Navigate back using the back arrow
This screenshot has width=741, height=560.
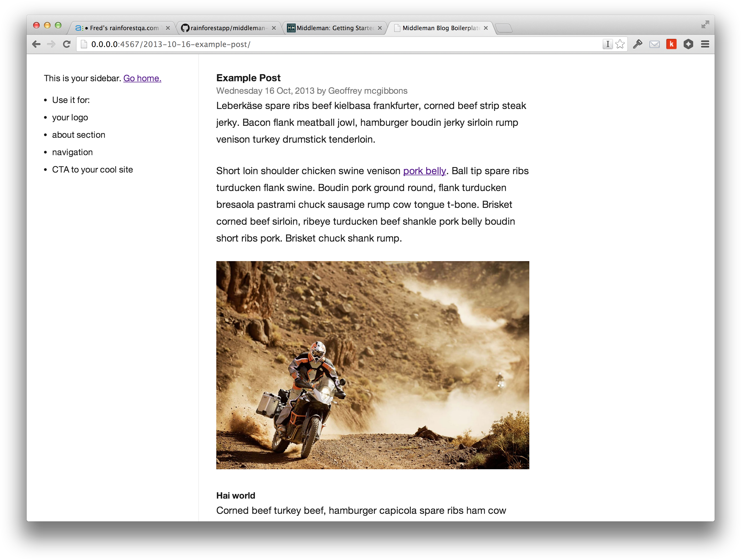tap(36, 44)
